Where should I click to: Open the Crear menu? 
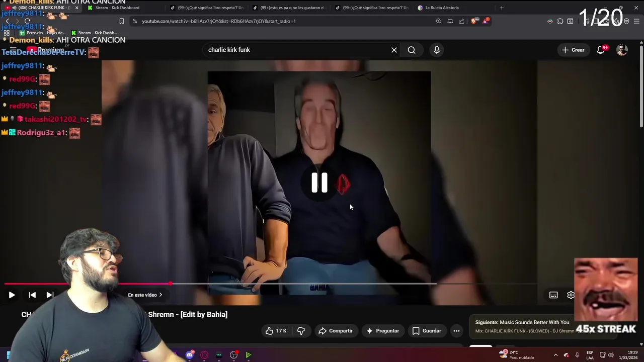[573, 50]
